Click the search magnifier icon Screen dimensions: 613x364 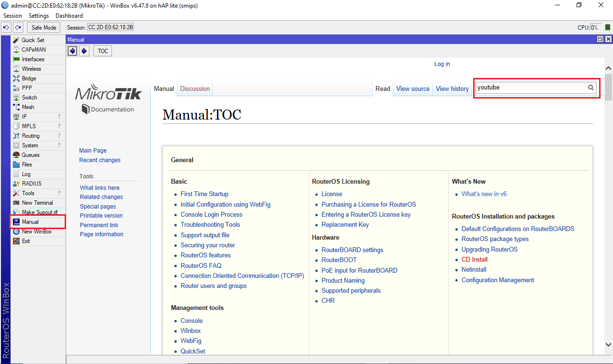[x=591, y=88]
